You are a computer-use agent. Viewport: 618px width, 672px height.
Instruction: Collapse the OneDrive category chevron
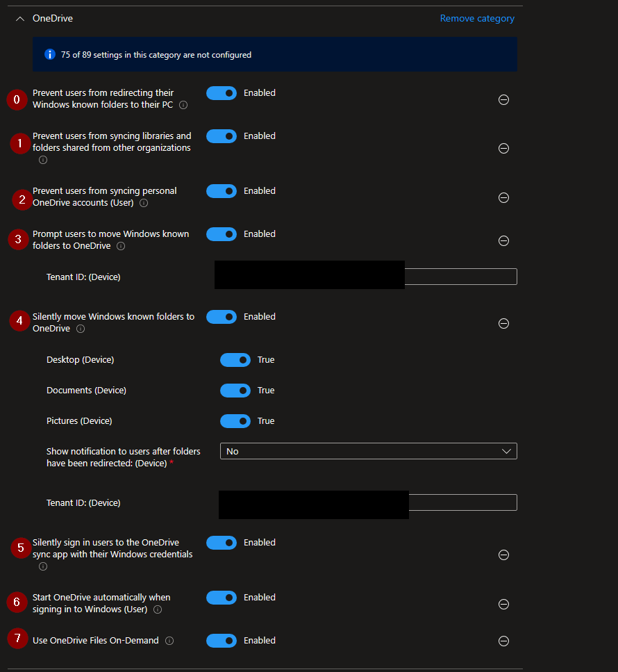point(19,19)
